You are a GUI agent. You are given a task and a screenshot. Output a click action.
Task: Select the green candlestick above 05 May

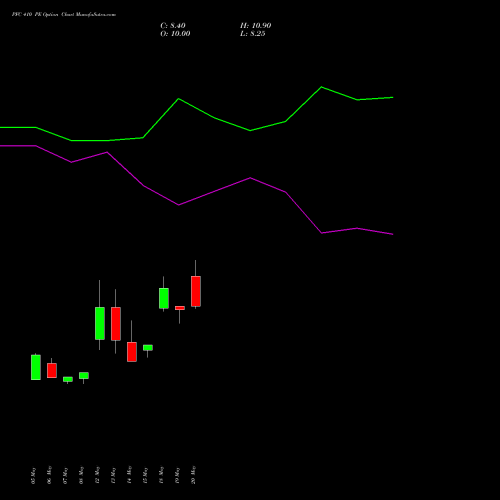click(x=36, y=367)
